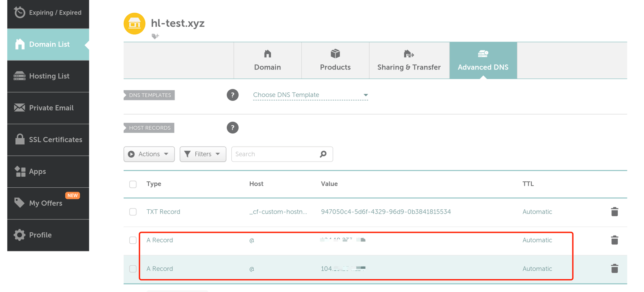
Task: Expand the Choose DNS Template dropdown
Action: point(310,95)
